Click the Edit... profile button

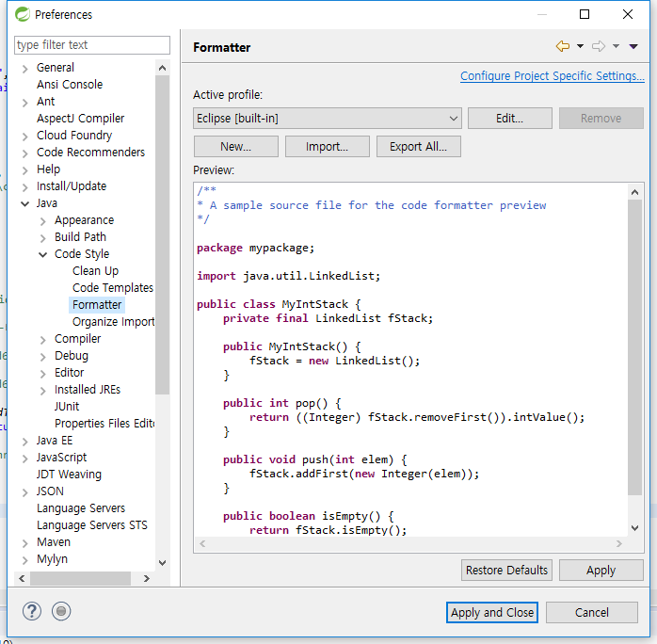(x=509, y=118)
